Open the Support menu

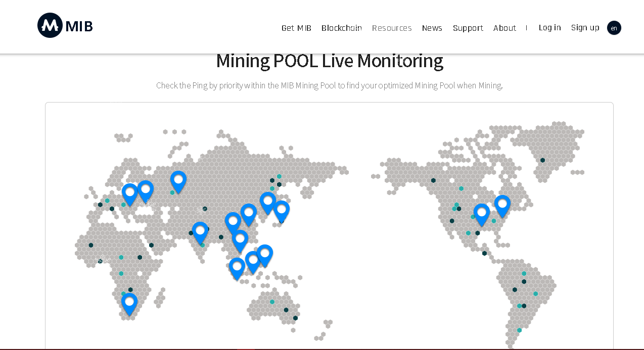tap(468, 28)
